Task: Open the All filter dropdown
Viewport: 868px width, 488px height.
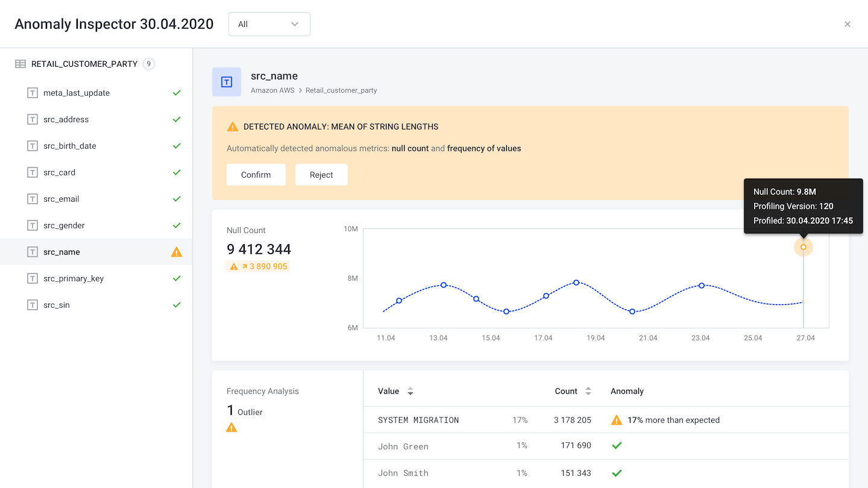Action: coord(269,24)
